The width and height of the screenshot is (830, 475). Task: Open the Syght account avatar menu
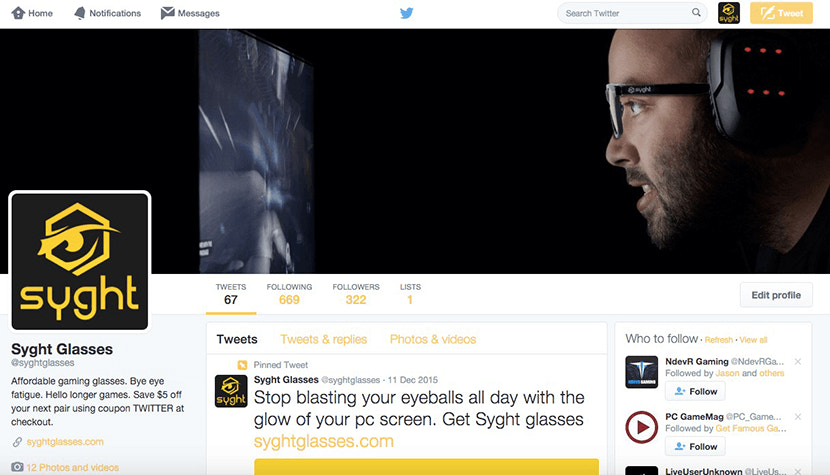pyautogui.click(x=729, y=13)
